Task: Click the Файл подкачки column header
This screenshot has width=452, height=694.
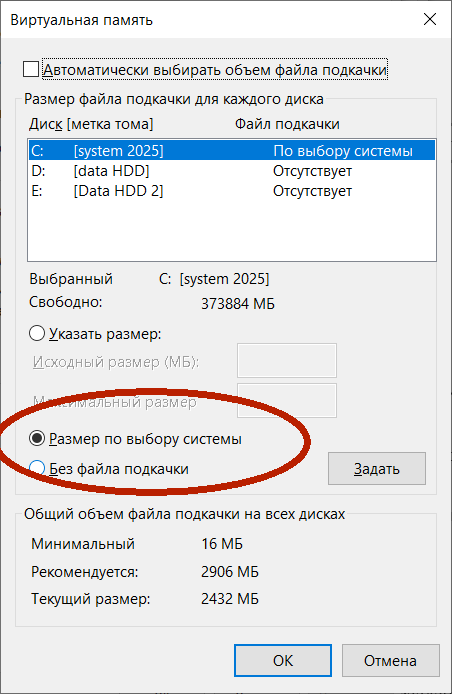Action: pyautogui.click(x=287, y=124)
